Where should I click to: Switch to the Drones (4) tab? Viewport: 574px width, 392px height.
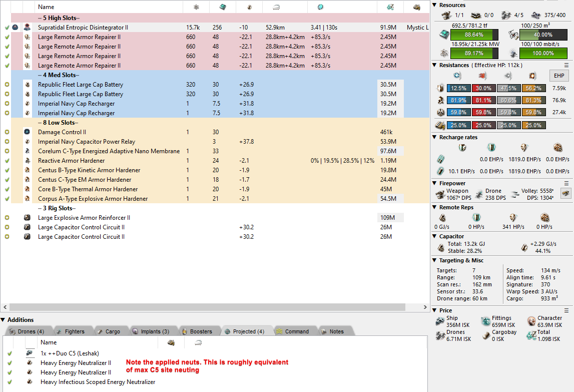point(27,331)
